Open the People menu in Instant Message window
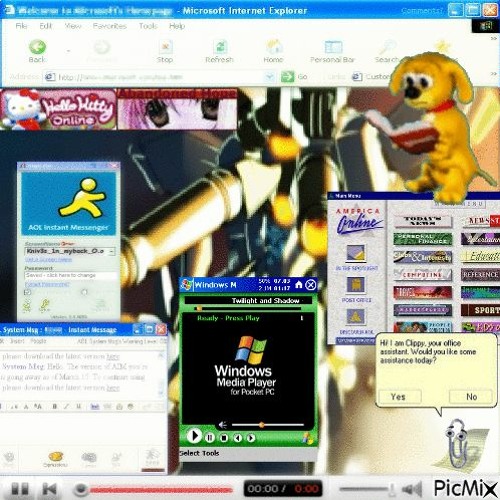Image resolution: width=500 pixels, height=500 pixels. (38, 341)
